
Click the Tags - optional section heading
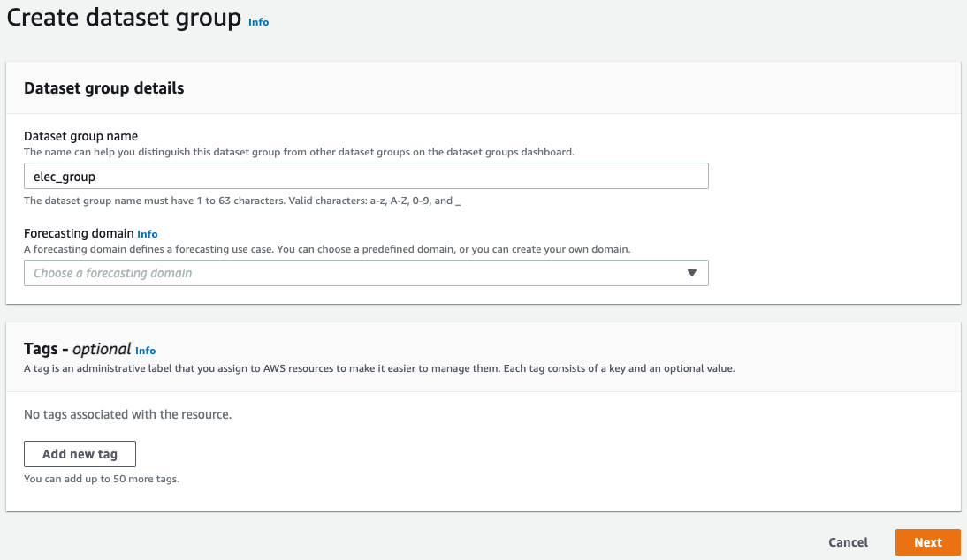coord(78,349)
